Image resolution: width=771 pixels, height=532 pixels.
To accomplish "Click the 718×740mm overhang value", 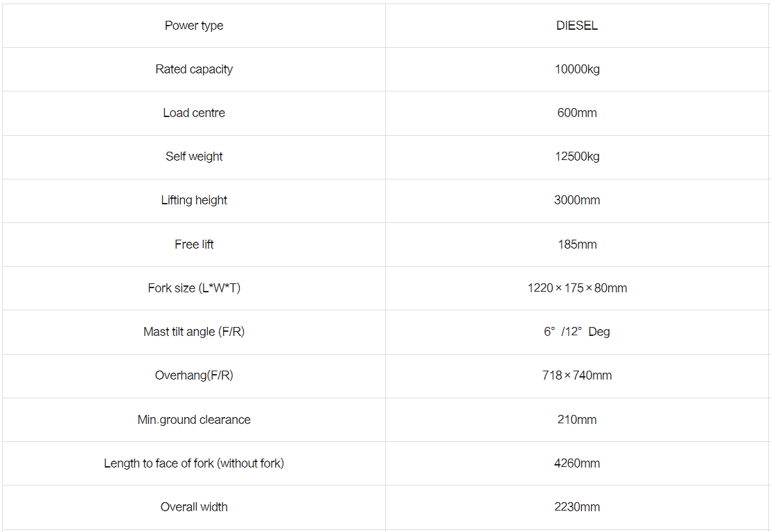I will pyautogui.click(x=576, y=375).
